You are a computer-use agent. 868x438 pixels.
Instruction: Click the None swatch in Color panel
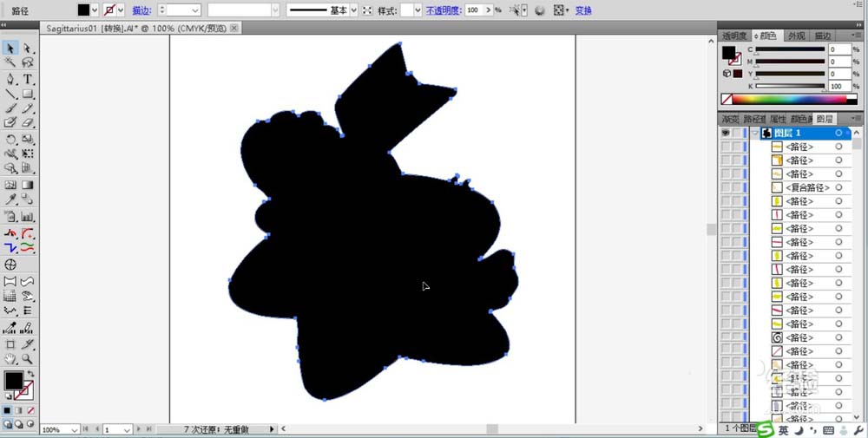coord(727,100)
